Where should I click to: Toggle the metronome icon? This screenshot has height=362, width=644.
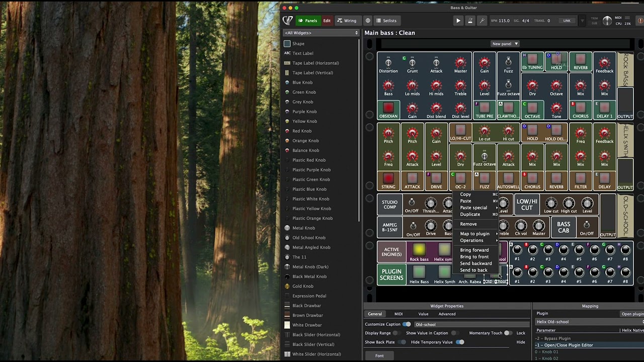(x=470, y=21)
